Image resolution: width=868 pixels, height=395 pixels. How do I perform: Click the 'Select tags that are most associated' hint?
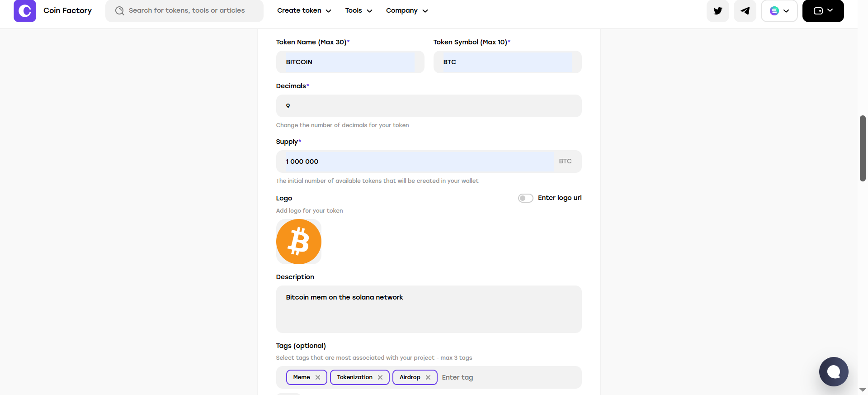pos(374,358)
